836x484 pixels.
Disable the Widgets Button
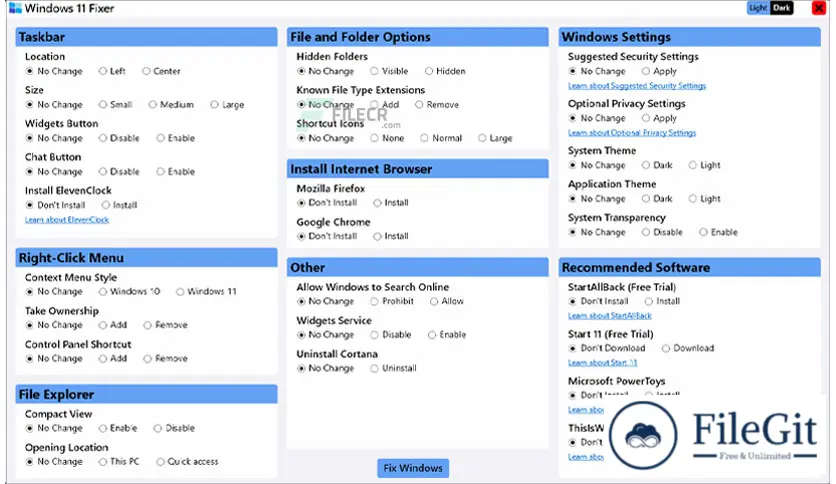coord(119,138)
